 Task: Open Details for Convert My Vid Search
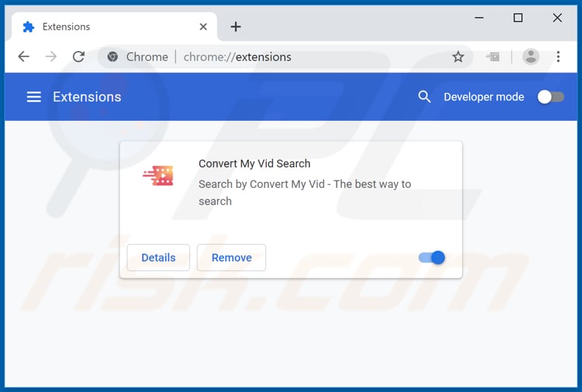(158, 257)
